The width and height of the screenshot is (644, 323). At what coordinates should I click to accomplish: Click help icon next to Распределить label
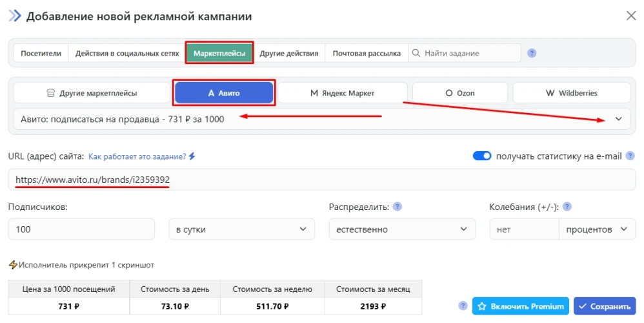397,207
